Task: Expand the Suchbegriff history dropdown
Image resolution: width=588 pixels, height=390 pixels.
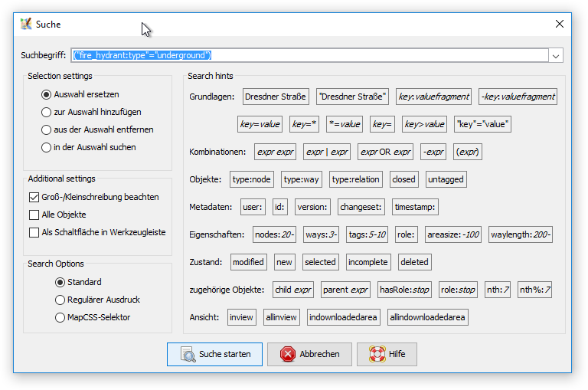Action: tap(556, 55)
